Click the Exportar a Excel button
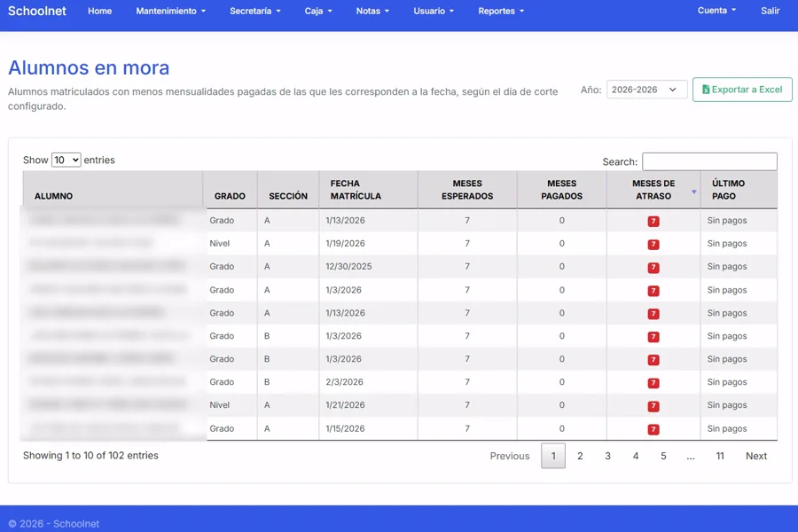Image resolution: width=798 pixels, height=532 pixels. click(x=742, y=90)
